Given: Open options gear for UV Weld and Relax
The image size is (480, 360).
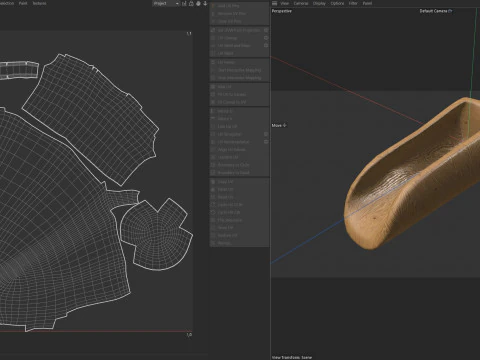Looking at the screenshot, I should (266, 45).
